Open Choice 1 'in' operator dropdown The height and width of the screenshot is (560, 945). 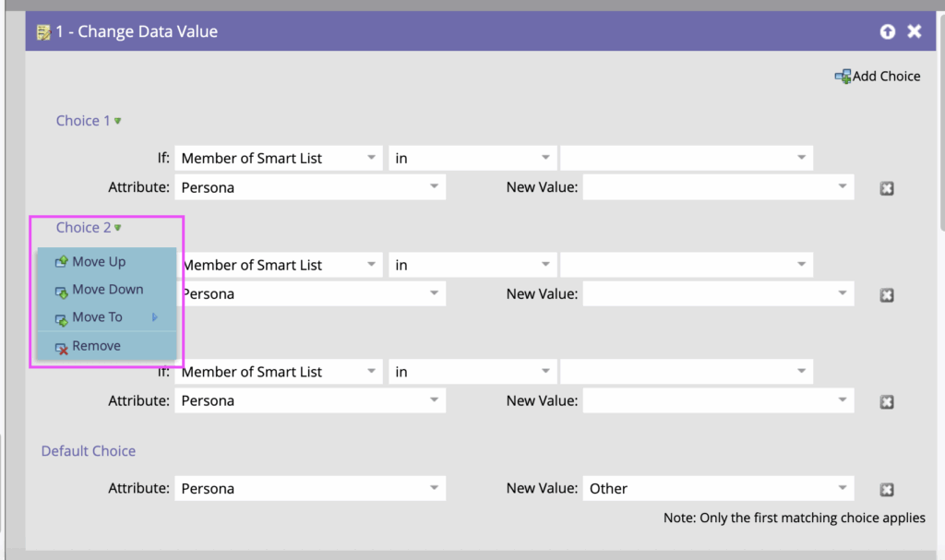(x=472, y=159)
